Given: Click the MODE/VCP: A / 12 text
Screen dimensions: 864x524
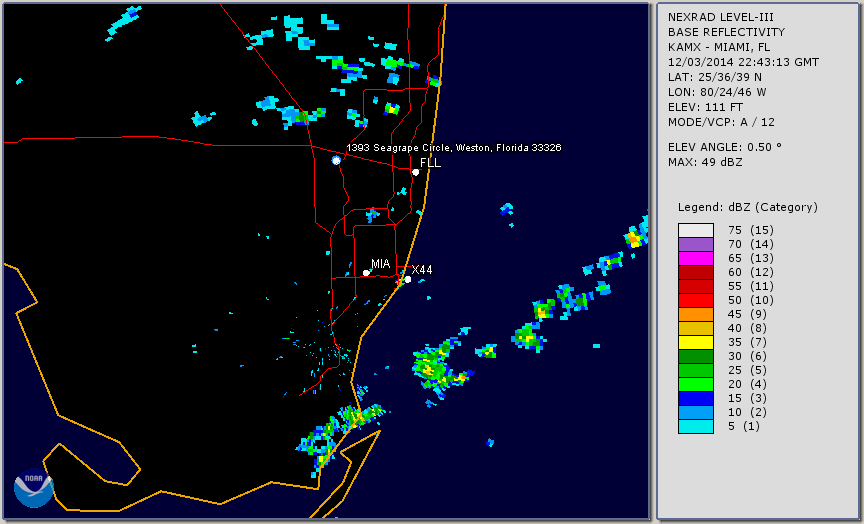Looking at the screenshot, I should (x=721, y=122).
